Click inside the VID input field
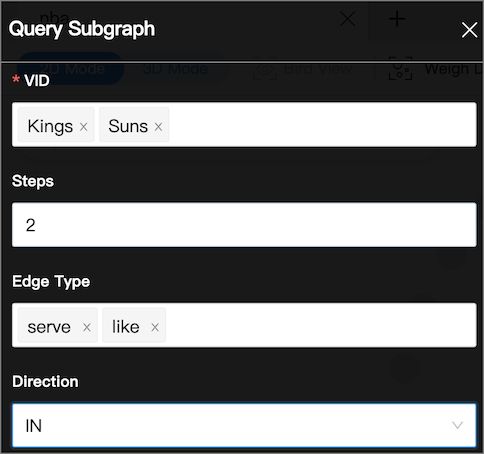Image resolution: width=484 pixels, height=454 pixels. coord(322,124)
